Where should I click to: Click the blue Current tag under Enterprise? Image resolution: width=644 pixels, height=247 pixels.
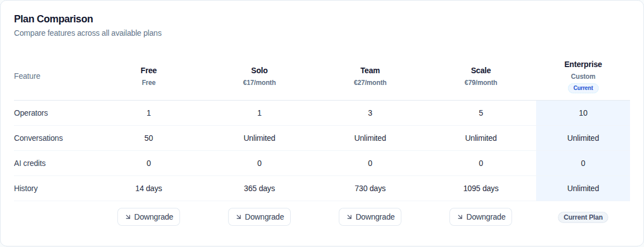583,88
